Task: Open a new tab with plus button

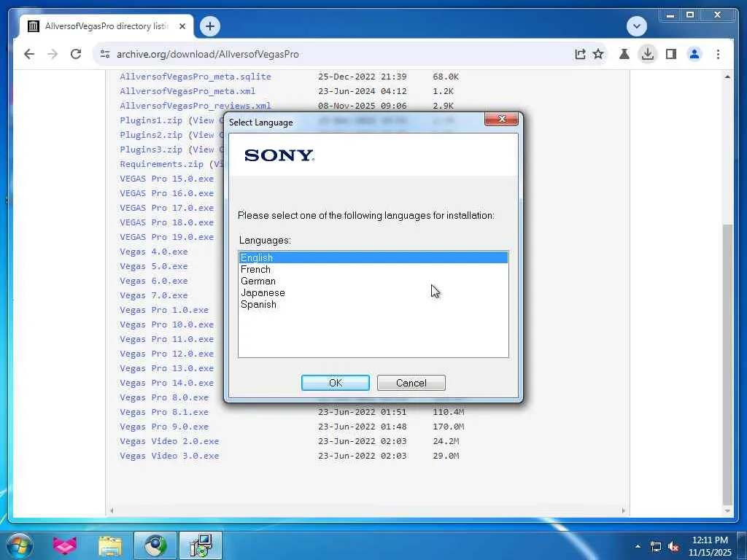Action: [210, 26]
